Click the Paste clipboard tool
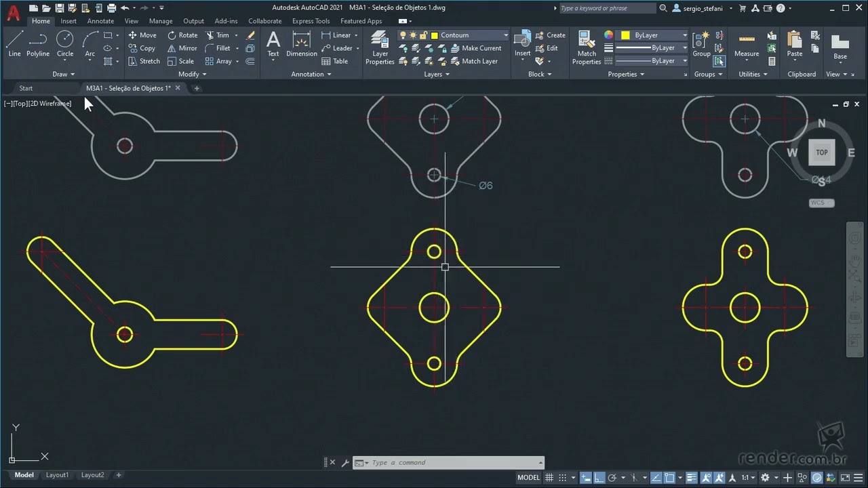Viewport: 868px width, 488px height. point(795,44)
